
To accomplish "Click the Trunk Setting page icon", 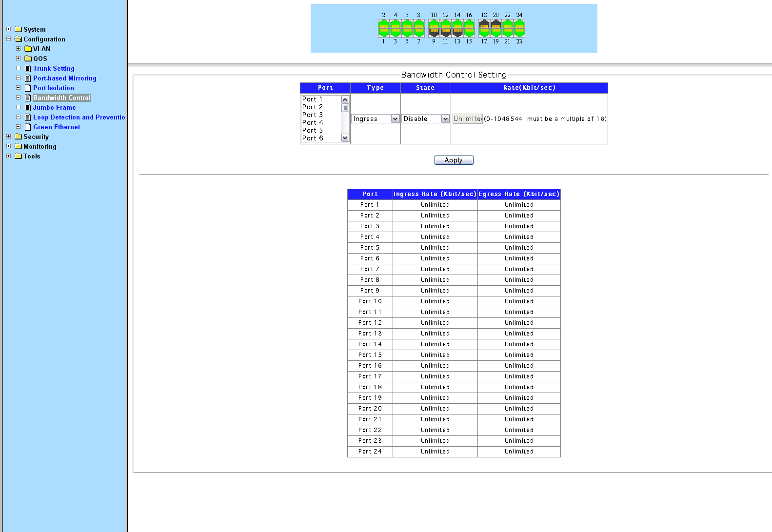I will click(x=28, y=69).
